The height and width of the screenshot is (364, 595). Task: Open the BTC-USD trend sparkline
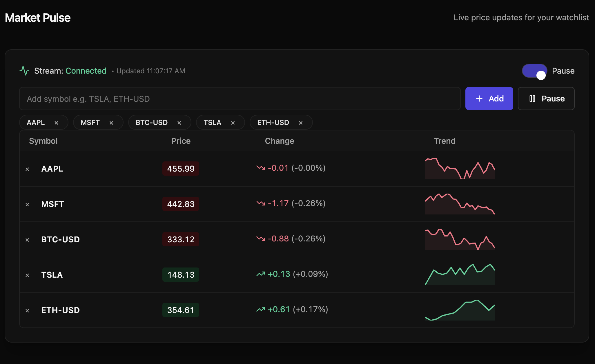[460, 239]
